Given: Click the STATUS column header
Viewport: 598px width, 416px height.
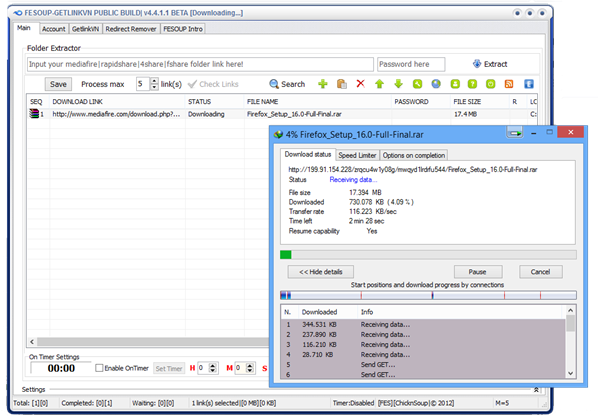Looking at the screenshot, I should (x=214, y=101).
